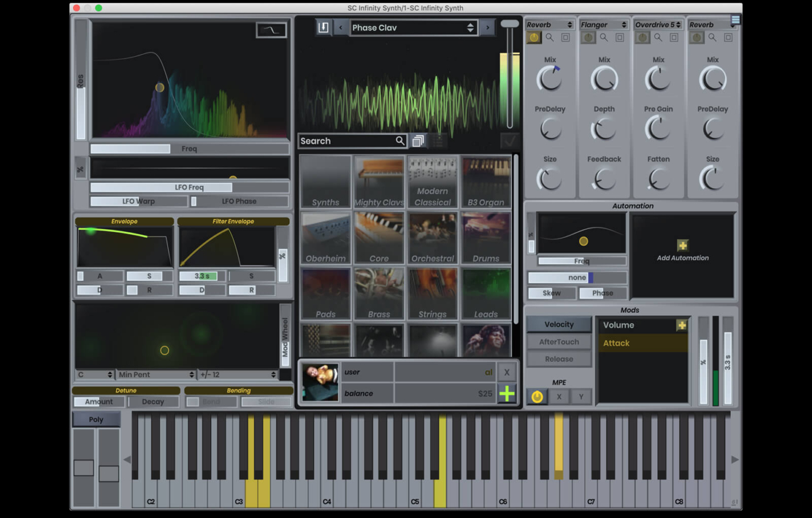This screenshot has height=518, width=812.
Task: Toggle the Flanger power button
Action: click(588, 37)
